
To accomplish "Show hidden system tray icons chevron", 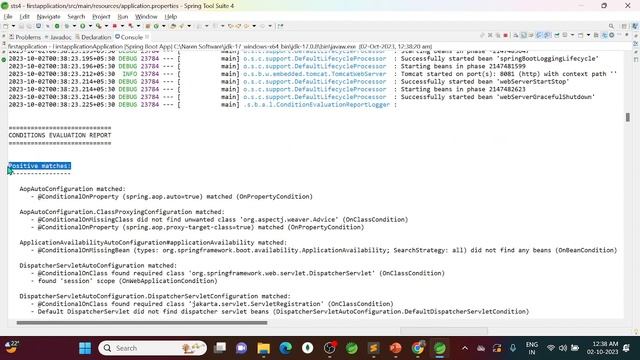I will (464, 348).
